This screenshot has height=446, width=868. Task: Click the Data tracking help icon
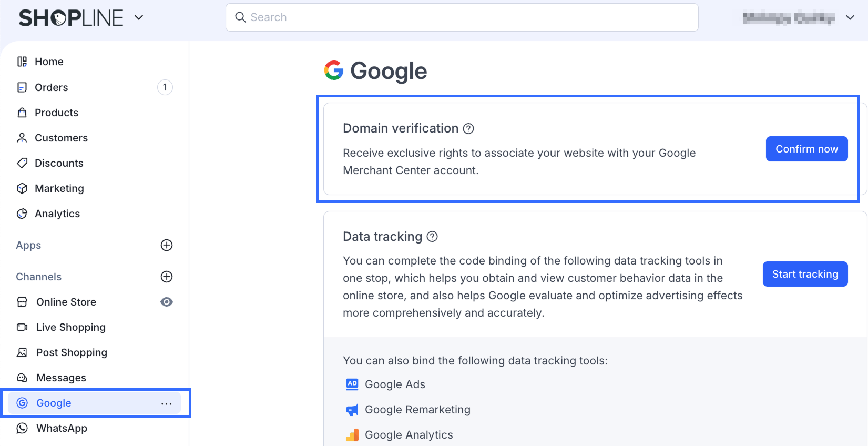(432, 237)
